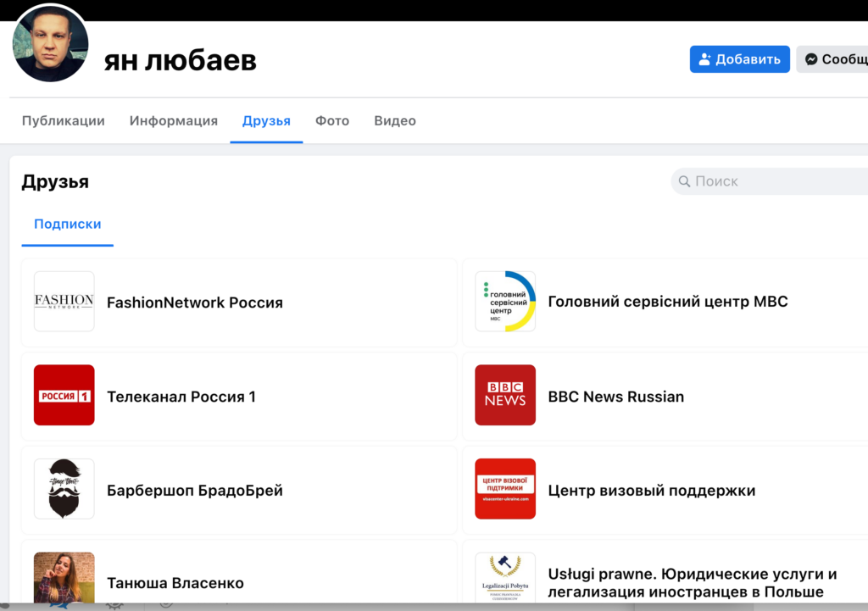Click the Сообщение messenger button
The height and width of the screenshot is (611, 868).
834,59
